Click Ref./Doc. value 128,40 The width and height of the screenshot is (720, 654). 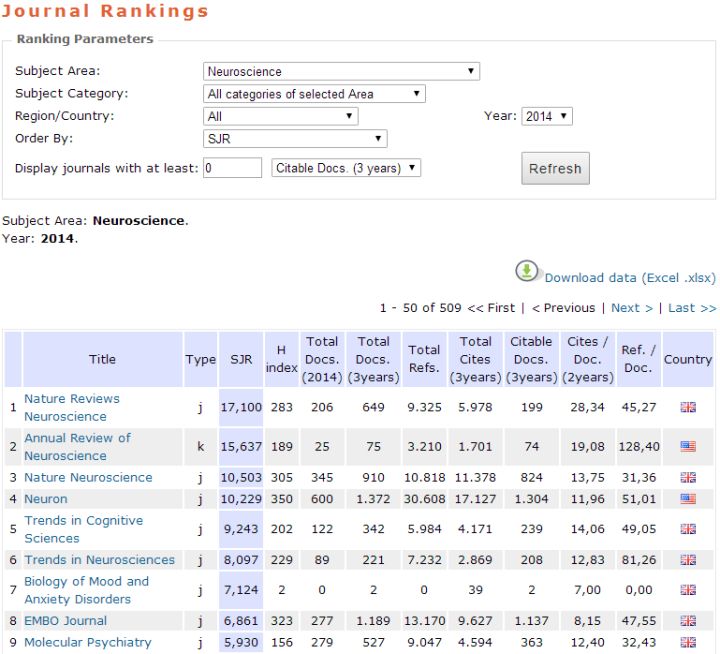pyautogui.click(x=639, y=446)
